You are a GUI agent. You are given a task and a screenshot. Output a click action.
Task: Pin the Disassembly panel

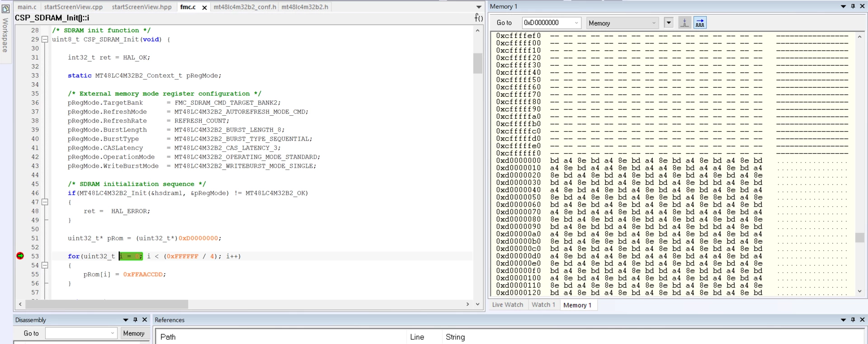(x=135, y=320)
